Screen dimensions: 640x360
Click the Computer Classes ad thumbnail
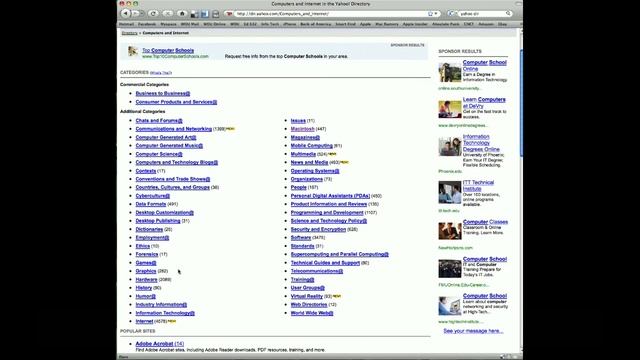[450, 231]
